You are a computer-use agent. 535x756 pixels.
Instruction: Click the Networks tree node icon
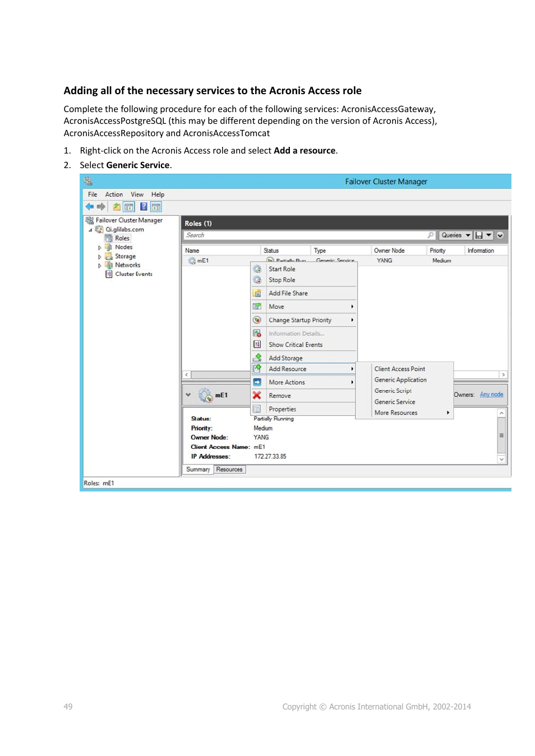click(109, 265)
